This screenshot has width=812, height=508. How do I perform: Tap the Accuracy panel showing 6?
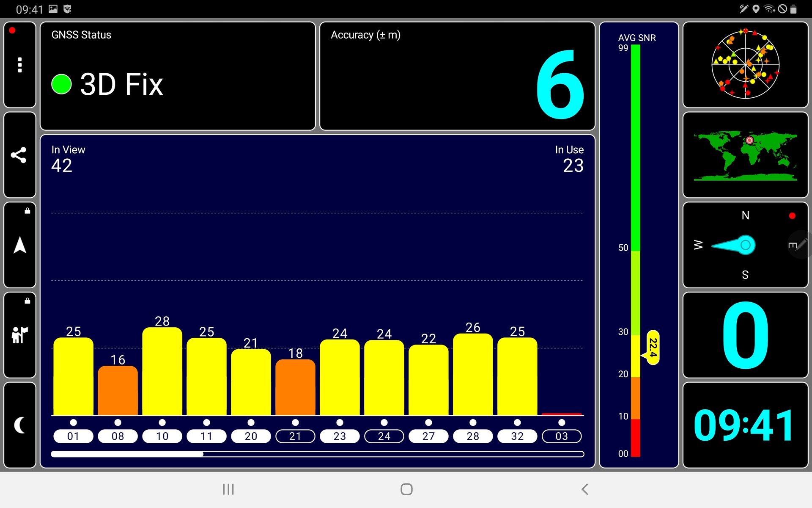[x=457, y=76]
